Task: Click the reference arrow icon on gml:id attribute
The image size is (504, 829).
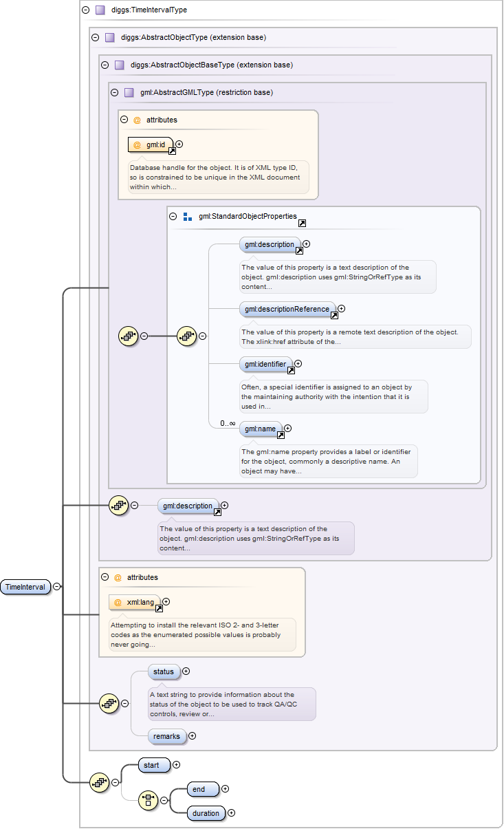Action: (172, 151)
